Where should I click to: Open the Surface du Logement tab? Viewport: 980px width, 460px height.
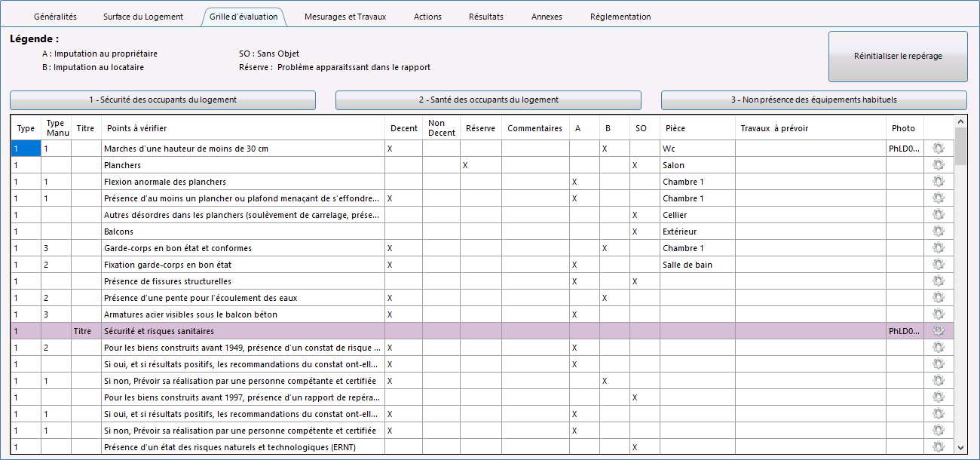point(143,17)
